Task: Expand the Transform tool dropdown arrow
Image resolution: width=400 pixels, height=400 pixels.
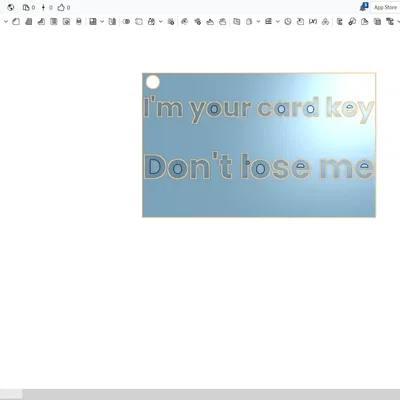Action: tap(160, 22)
